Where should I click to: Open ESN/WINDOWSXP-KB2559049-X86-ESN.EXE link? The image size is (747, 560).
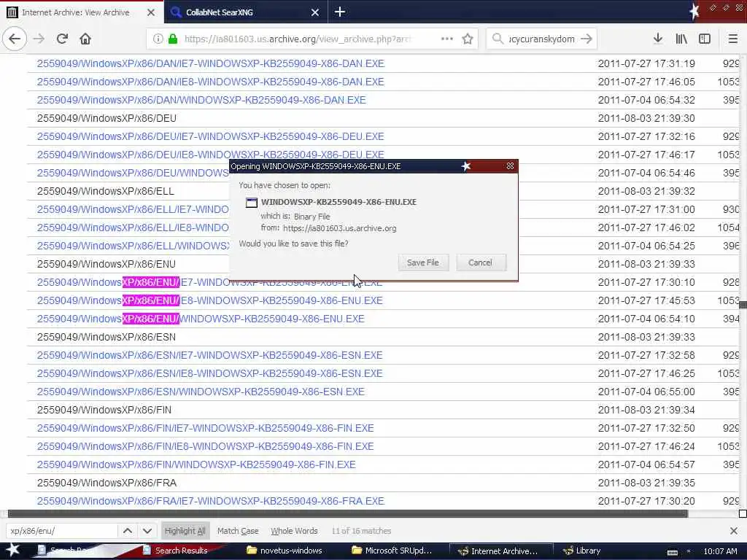click(x=201, y=392)
